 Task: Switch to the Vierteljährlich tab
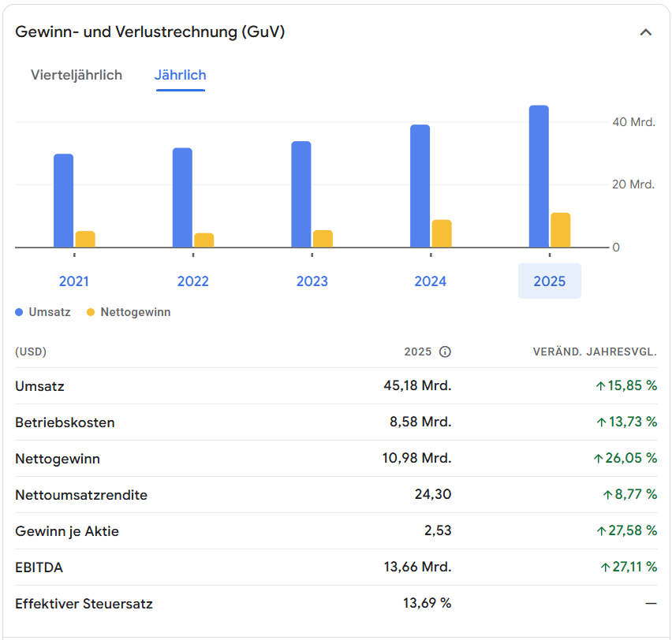[77, 75]
